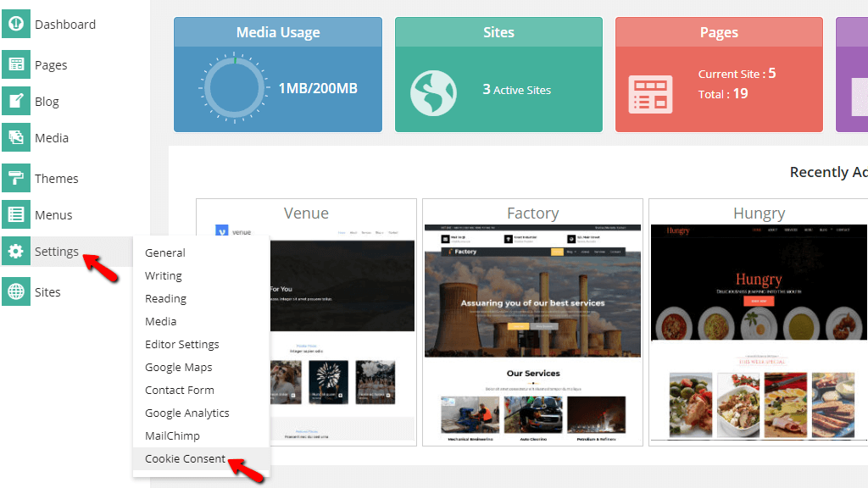
Task: Click the Venue title text
Action: (306, 213)
